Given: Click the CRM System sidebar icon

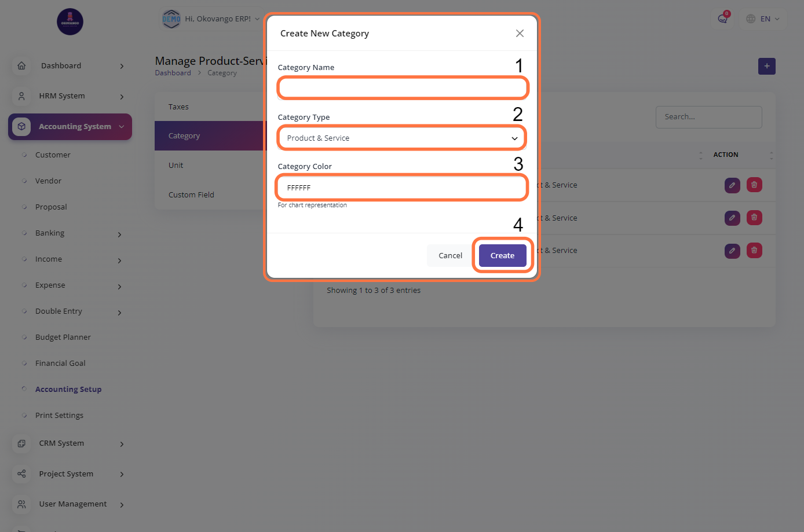Looking at the screenshot, I should [21, 443].
